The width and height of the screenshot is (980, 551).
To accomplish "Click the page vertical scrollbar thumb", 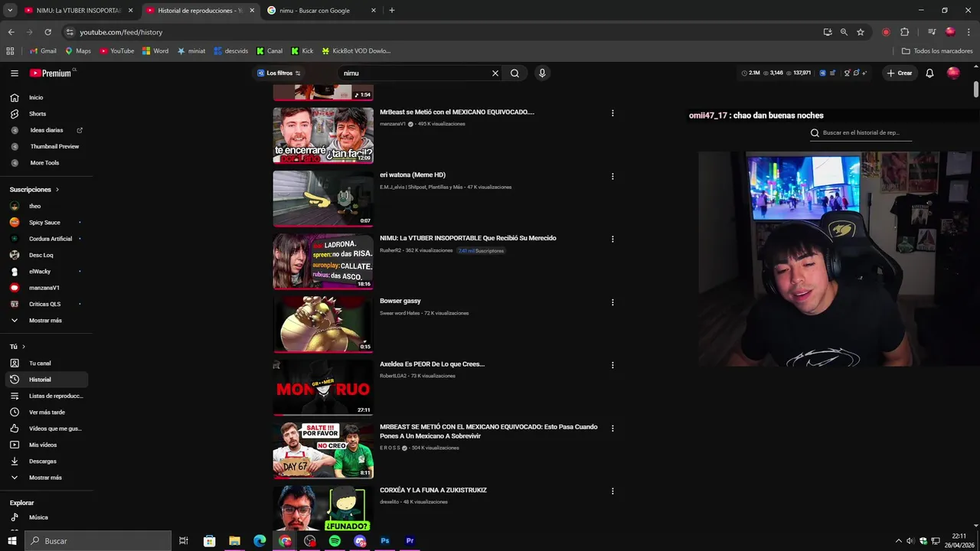I will pyautogui.click(x=976, y=89).
